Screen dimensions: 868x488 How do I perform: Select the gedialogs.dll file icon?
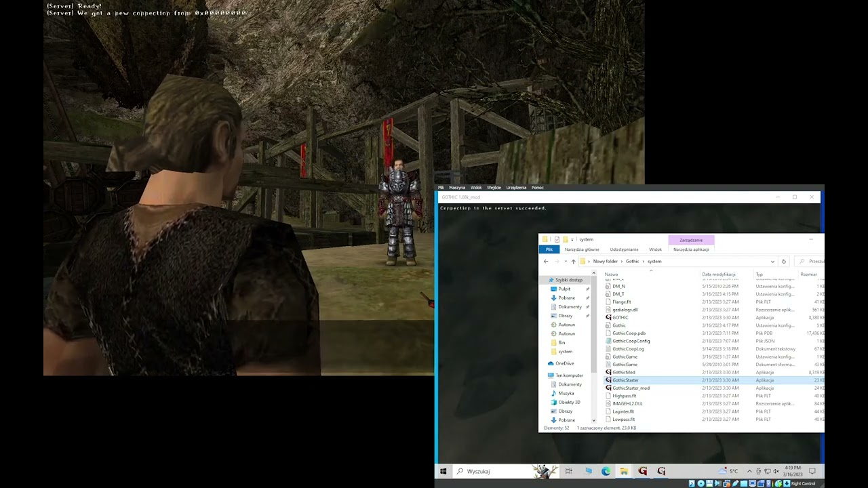[608, 310]
